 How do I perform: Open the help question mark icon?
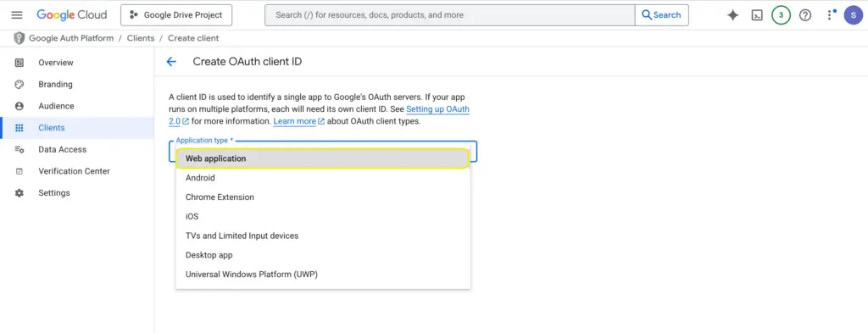pos(805,15)
